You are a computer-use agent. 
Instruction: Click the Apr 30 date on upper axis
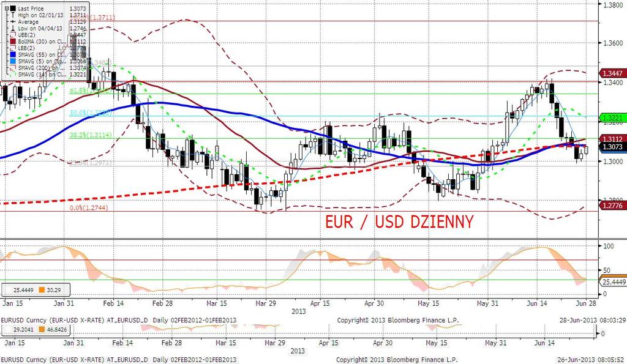coord(374,303)
